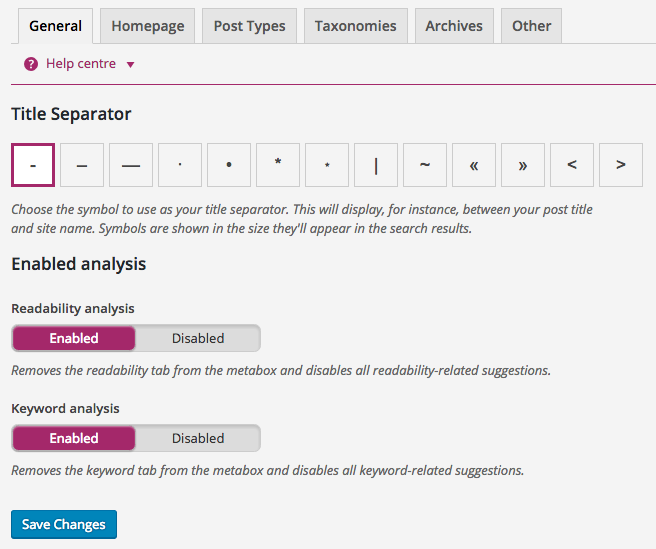This screenshot has width=656, height=549.
Task: Enable Readability analysis
Action: pos(74,338)
